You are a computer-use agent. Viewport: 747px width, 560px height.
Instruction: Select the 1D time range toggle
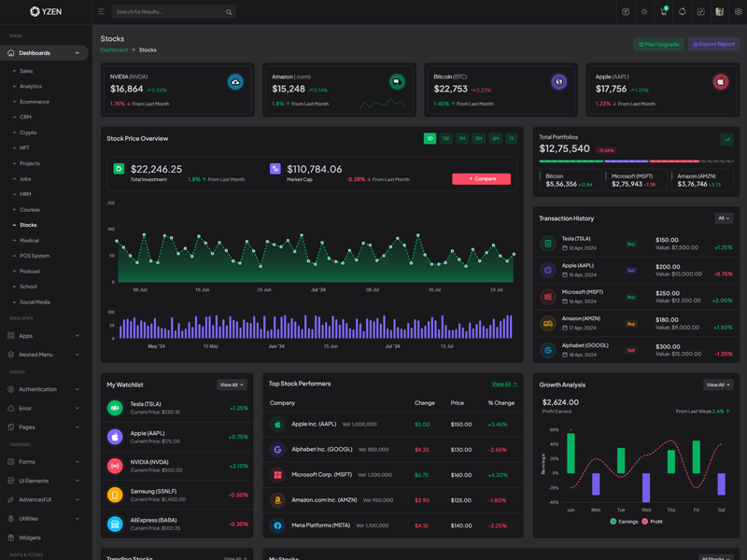point(430,138)
